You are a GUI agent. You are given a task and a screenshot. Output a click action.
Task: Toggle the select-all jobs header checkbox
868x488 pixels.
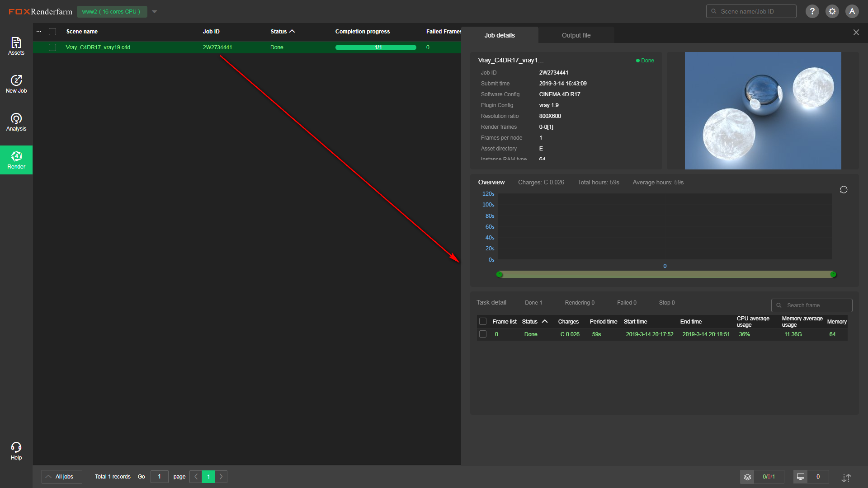[52, 32]
